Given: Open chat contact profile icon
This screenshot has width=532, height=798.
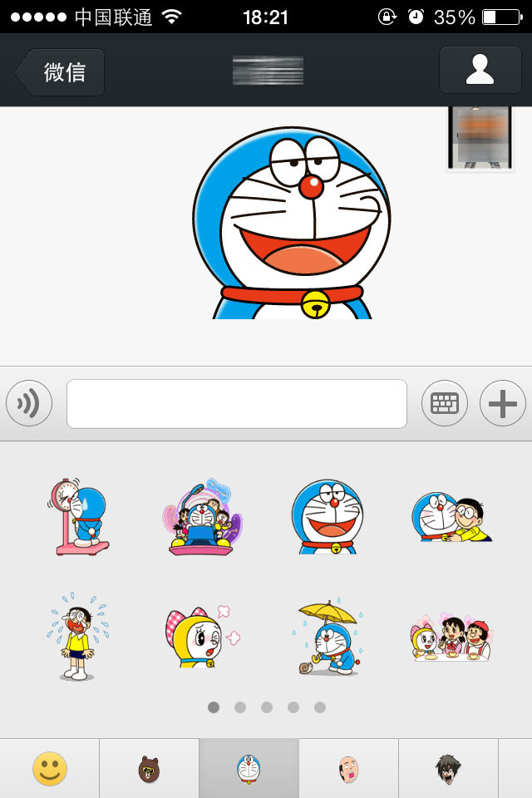Looking at the screenshot, I should point(480,70).
